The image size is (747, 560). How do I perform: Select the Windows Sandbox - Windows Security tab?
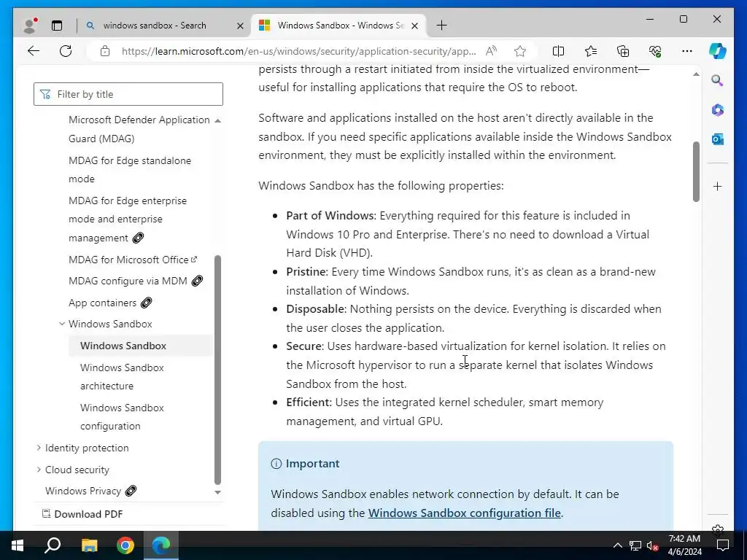[x=340, y=26]
